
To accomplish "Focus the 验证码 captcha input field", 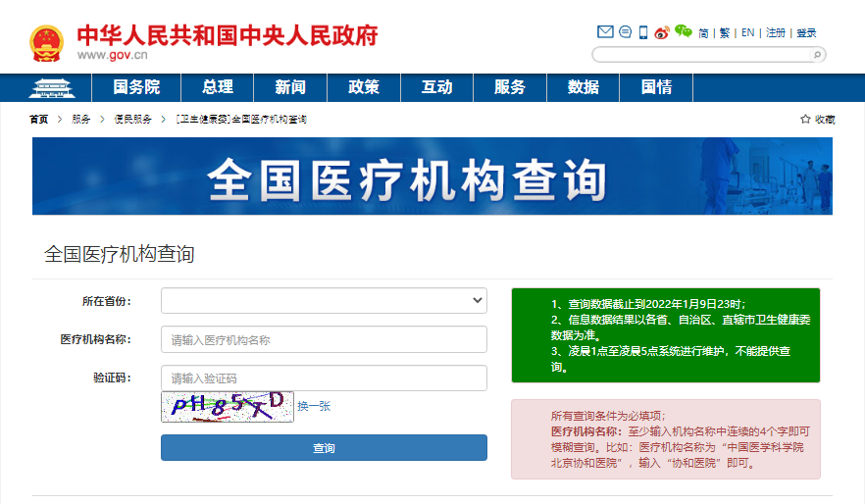I will coord(324,378).
